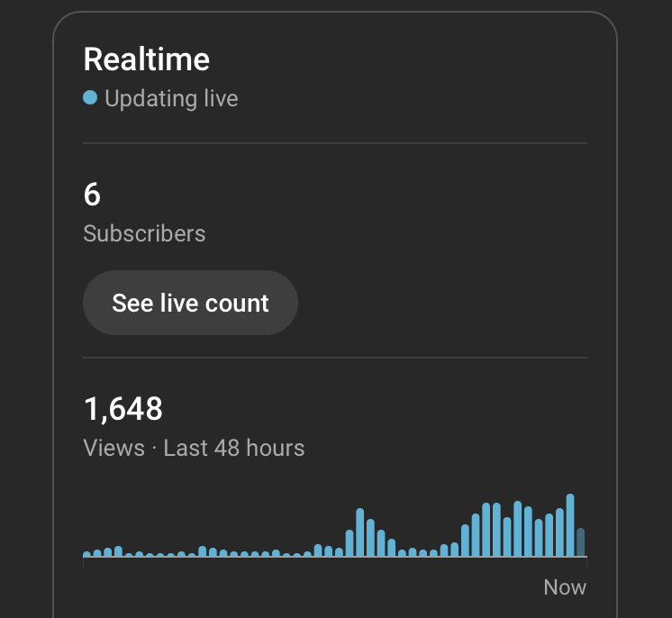Click the blue Updating live indicator dot
Viewport: 672px width, 618px height.
(90, 97)
